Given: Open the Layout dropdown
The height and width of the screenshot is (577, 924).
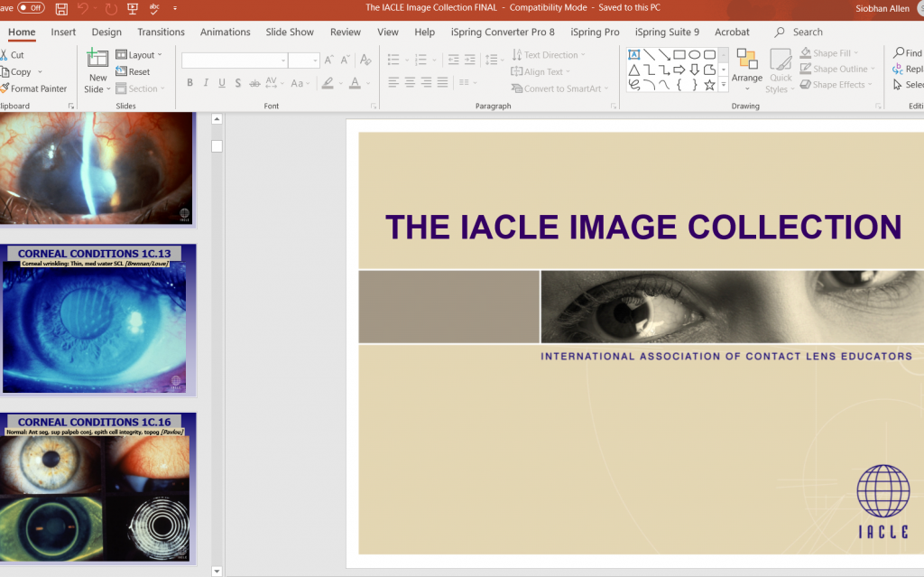Looking at the screenshot, I should tap(138, 55).
